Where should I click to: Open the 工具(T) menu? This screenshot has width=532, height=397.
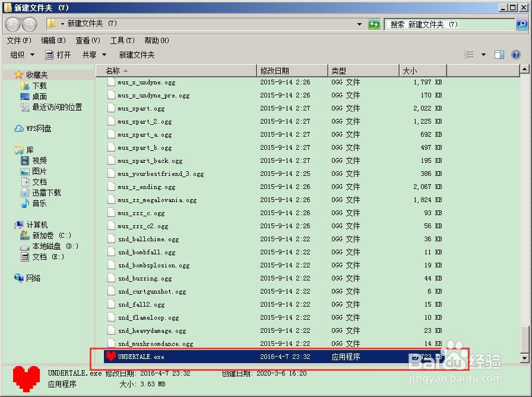click(x=122, y=40)
